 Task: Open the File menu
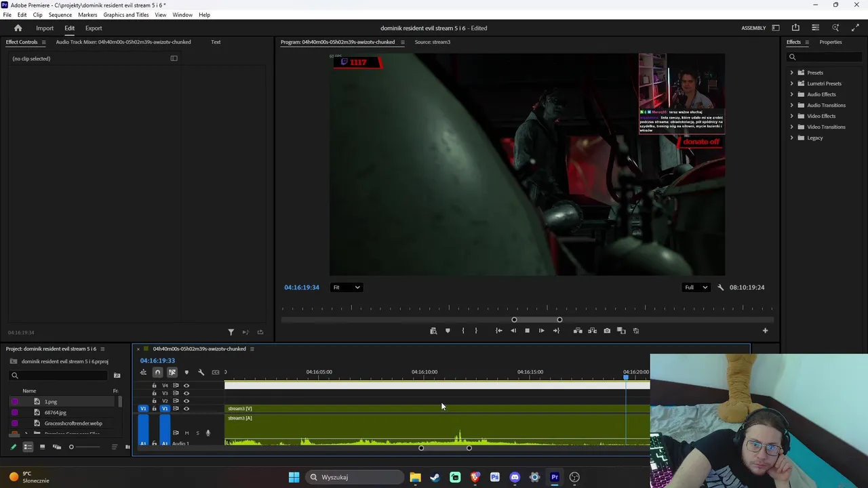[x=7, y=15]
